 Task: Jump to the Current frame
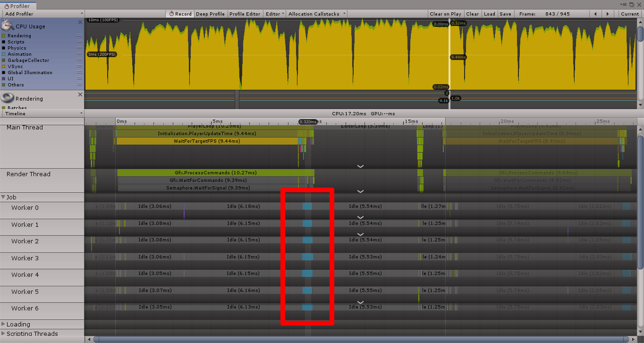630,14
